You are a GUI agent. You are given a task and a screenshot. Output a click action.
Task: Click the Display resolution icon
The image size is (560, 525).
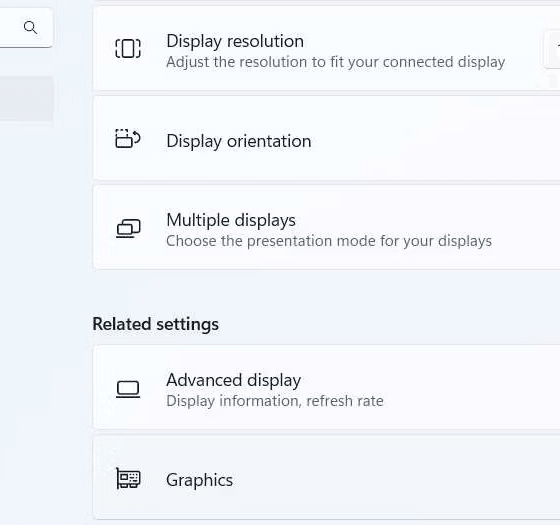128,49
